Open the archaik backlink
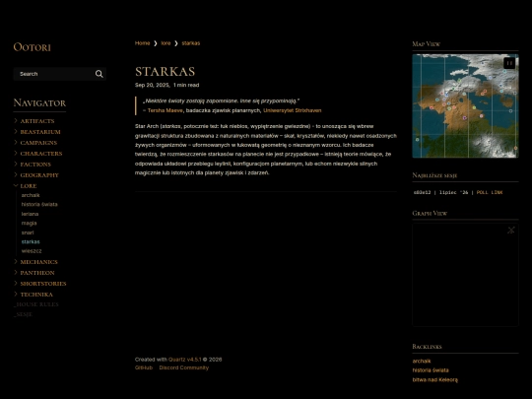 pos(422,361)
